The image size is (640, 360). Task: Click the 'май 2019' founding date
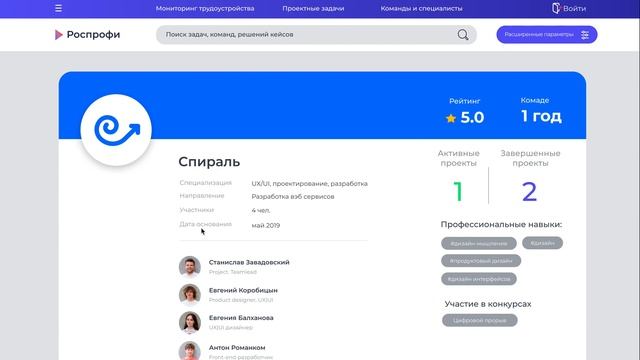(x=266, y=225)
